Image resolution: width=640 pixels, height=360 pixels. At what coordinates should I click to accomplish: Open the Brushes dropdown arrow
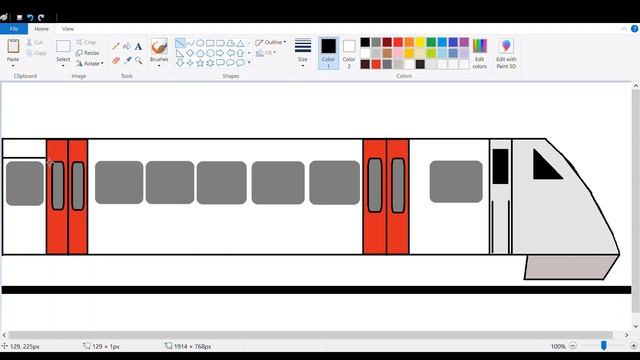159,65
